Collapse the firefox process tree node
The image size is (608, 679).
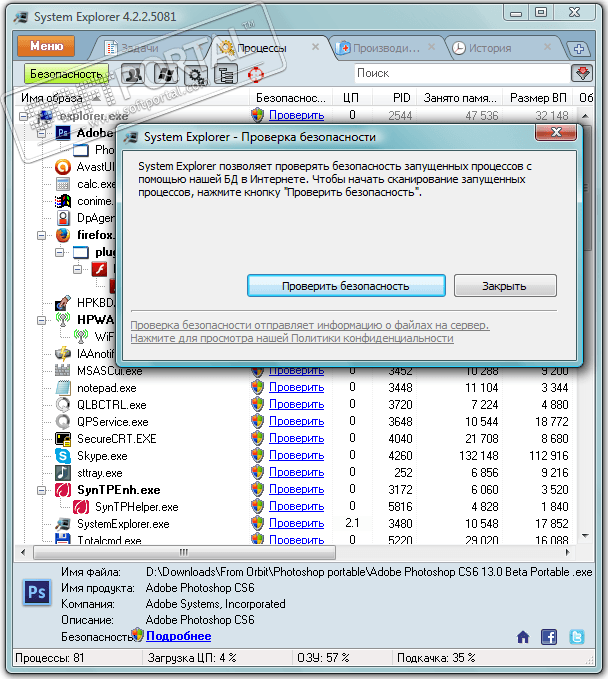(x=41, y=235)
